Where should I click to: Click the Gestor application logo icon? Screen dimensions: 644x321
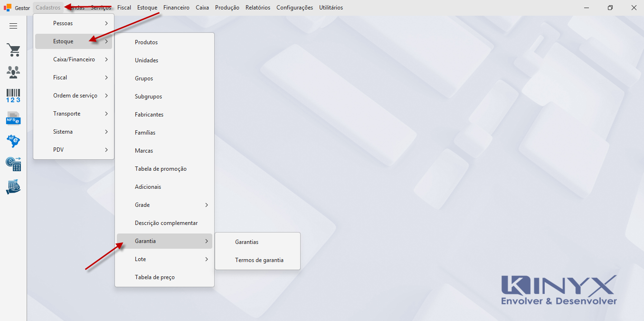coord(8,8)
